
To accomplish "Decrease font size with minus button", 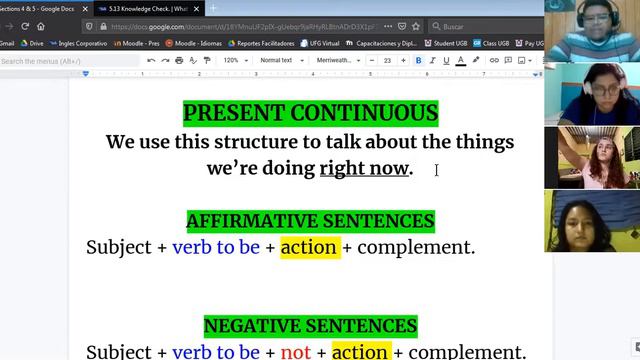I will coord(372,60).
